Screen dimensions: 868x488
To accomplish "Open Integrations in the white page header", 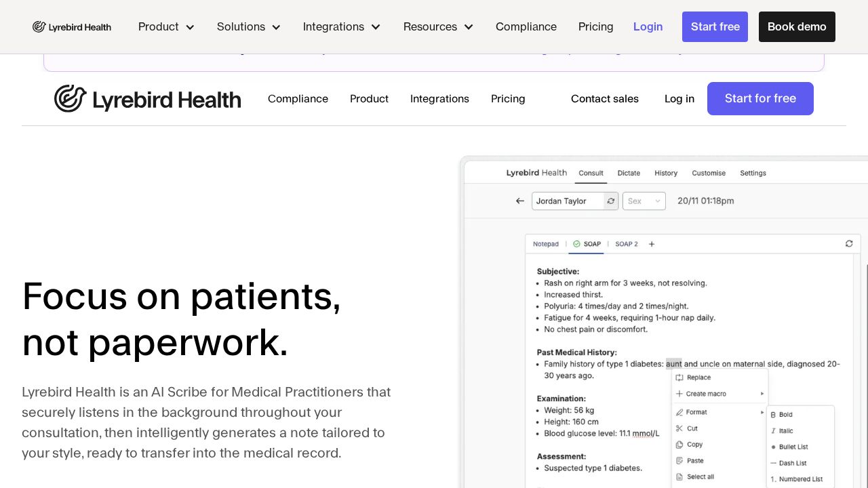I will 439,99.
